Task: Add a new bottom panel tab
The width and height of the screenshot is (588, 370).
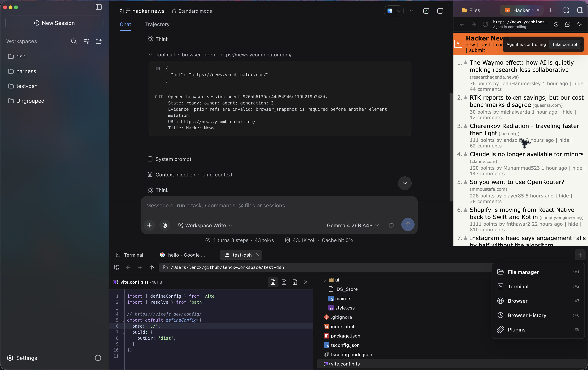Action: [x=580, y=255]
